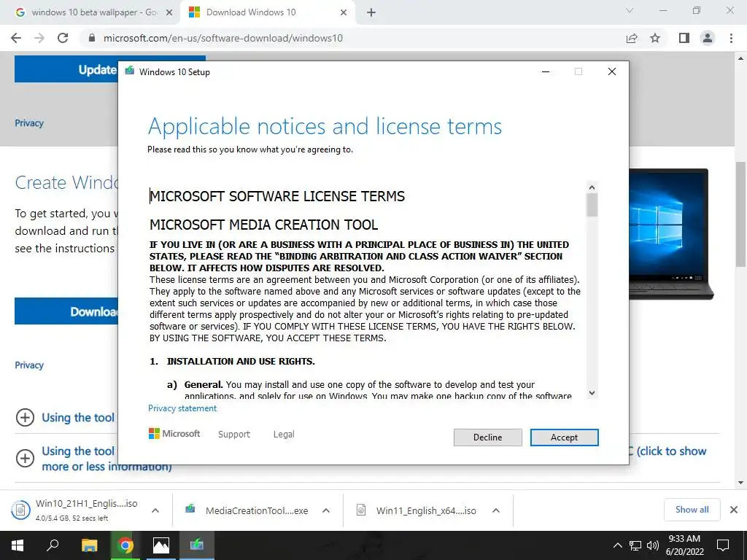Open the Win10_21H1 ISO download options arrow
747x560 pixels.
[x=155, y=510]
